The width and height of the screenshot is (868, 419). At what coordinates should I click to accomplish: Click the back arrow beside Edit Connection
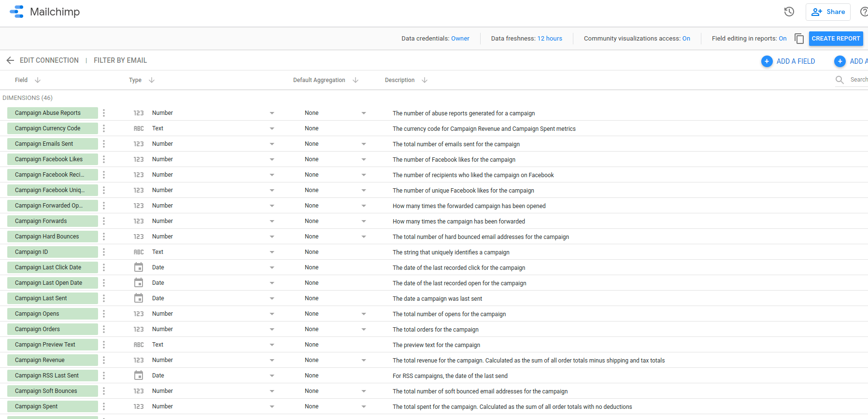10,60
